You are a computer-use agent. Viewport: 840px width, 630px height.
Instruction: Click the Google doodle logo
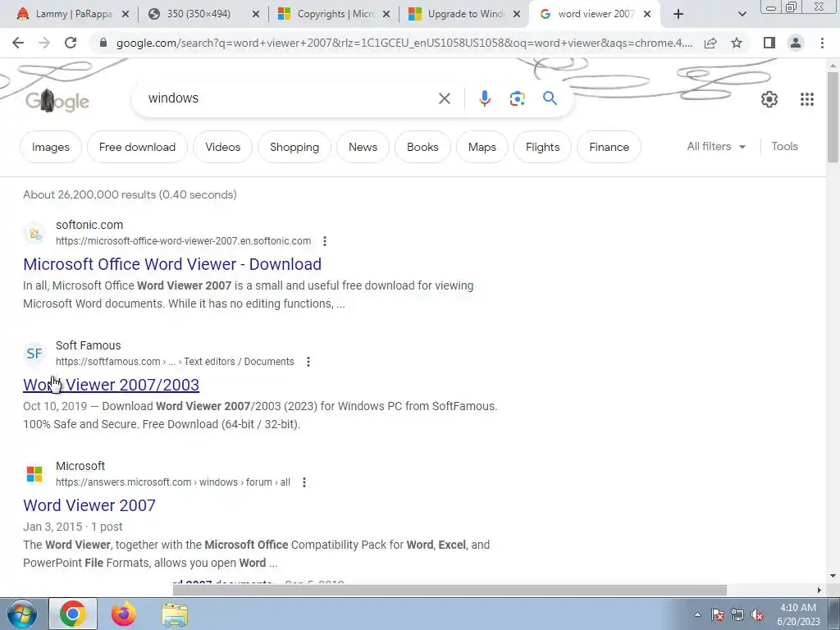[57, 101]
